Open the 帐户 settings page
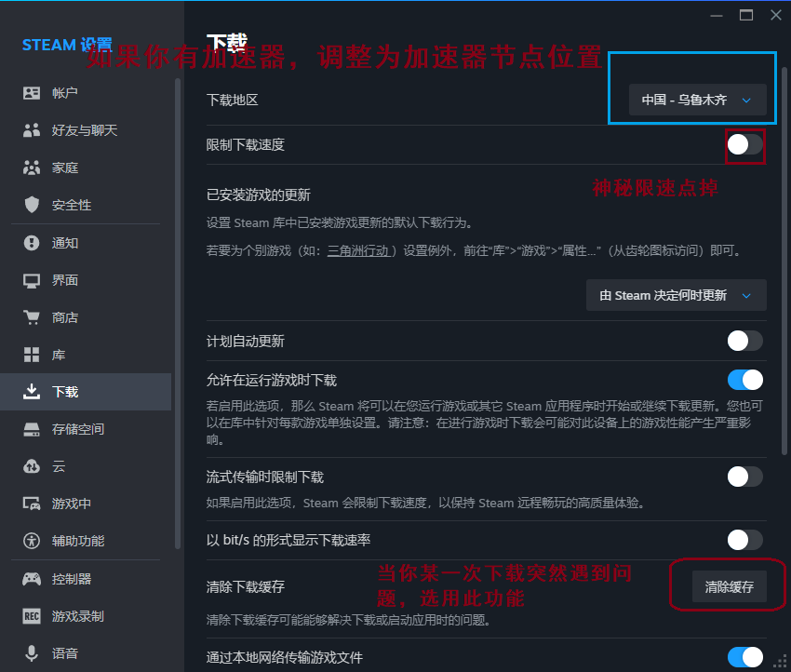791x672 pixels. (x=86, y=93)
